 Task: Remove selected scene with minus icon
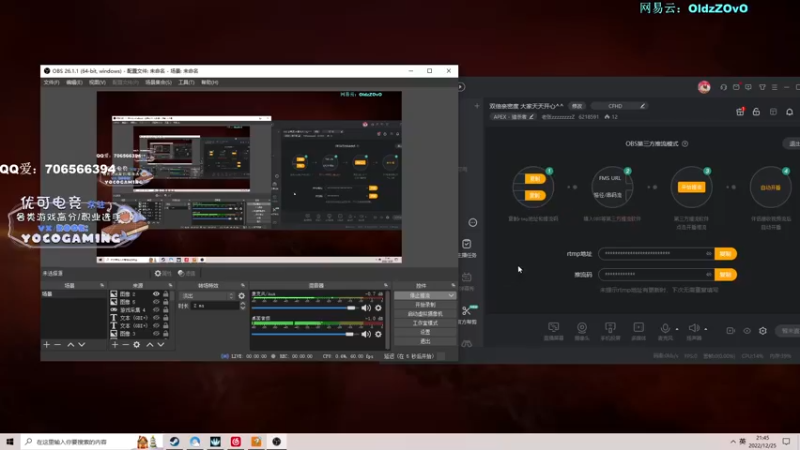point(58,345)
